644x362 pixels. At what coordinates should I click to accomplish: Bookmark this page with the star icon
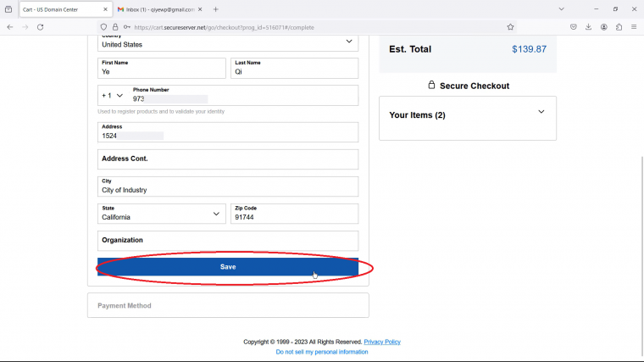[x=510, y=27]
